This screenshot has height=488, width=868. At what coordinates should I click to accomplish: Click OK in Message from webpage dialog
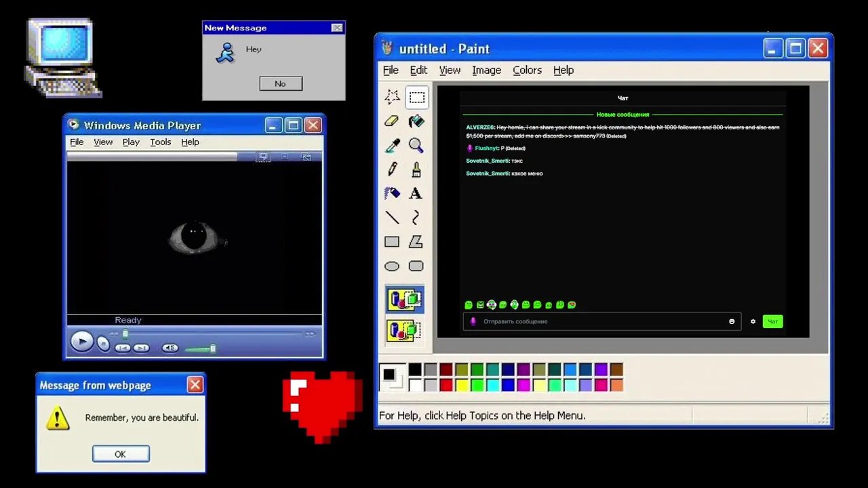click(x=121, y=454)
